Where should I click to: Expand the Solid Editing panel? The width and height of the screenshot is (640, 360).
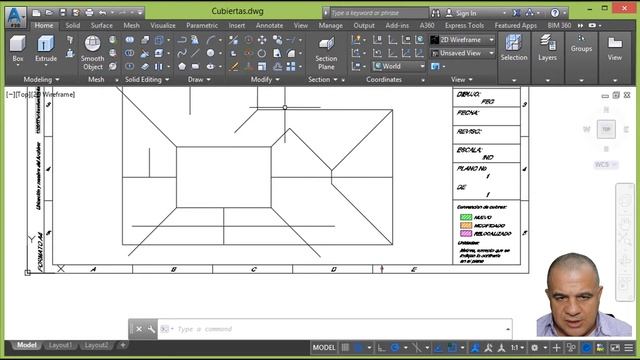tap(147, 80)
